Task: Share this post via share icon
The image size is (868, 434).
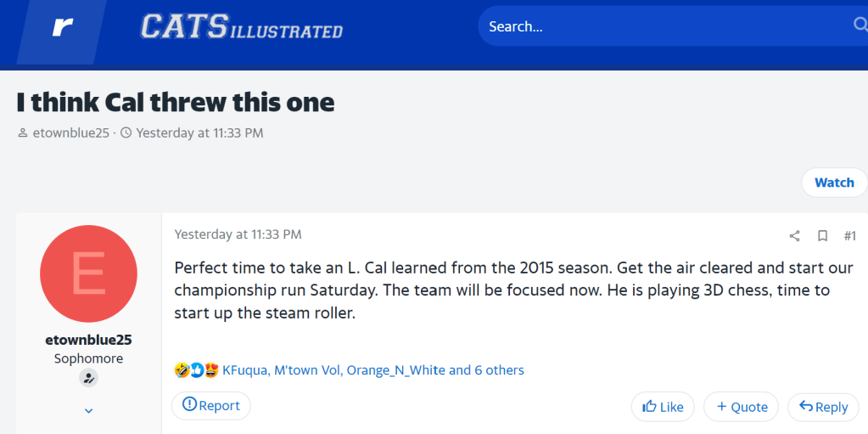Action: pyautogui.click(x=795, y=235)
